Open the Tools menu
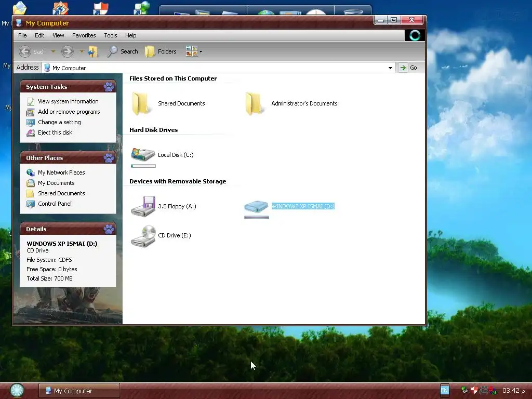532x399 pixels. (x=111, y=35)
